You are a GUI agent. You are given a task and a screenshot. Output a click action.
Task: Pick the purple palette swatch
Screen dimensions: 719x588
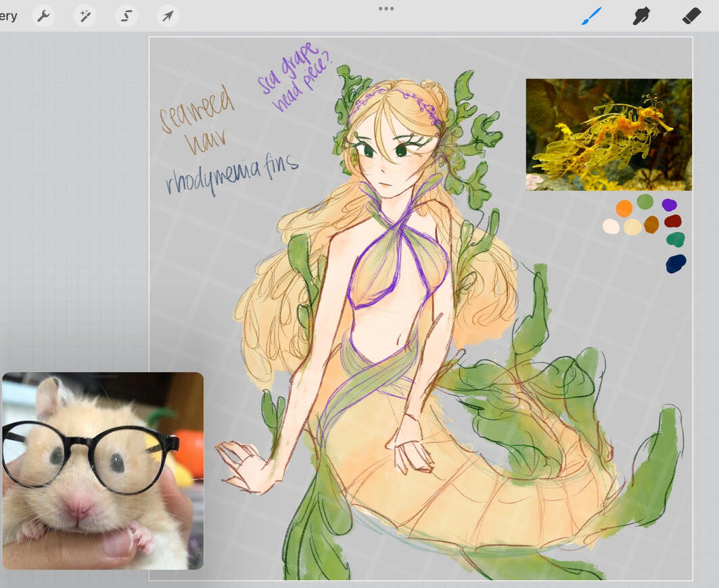669,204
